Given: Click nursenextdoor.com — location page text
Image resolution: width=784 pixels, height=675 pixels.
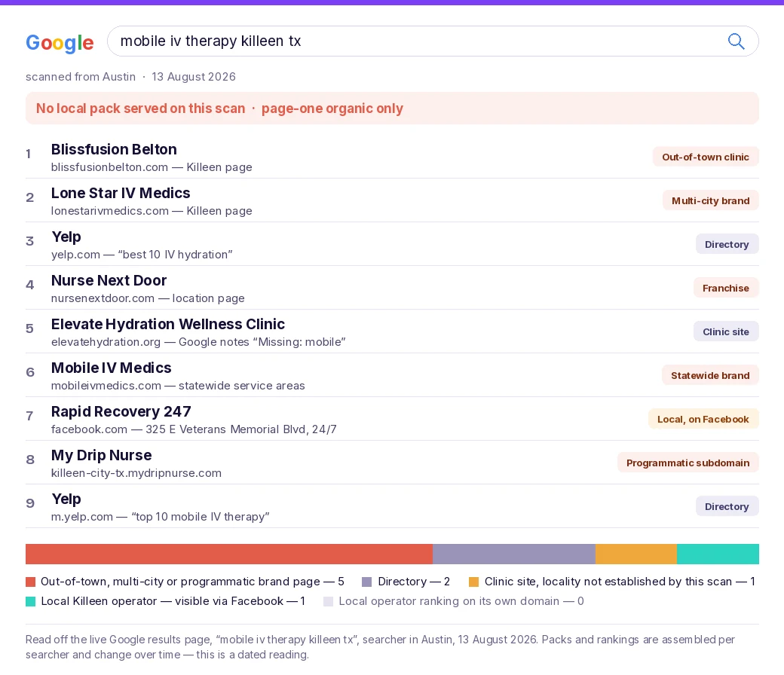Looking at the screenshot, I should point(148,298).
